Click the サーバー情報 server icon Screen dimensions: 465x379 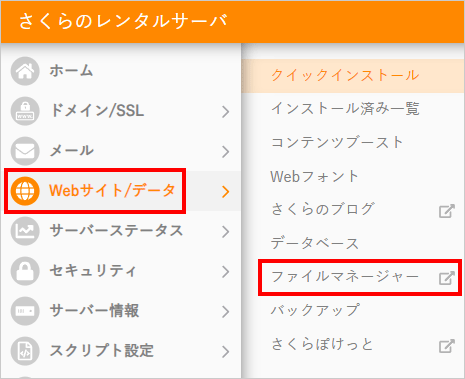25,311
